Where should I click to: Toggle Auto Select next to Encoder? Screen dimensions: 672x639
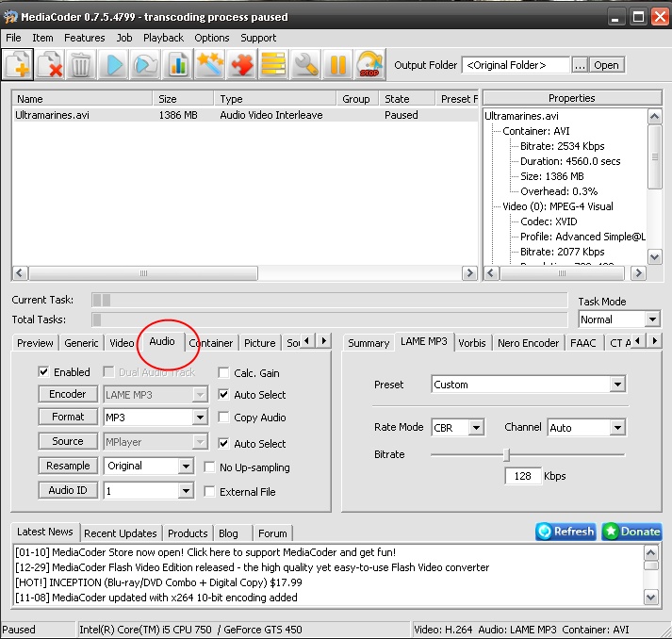click(x=223, y=394)
